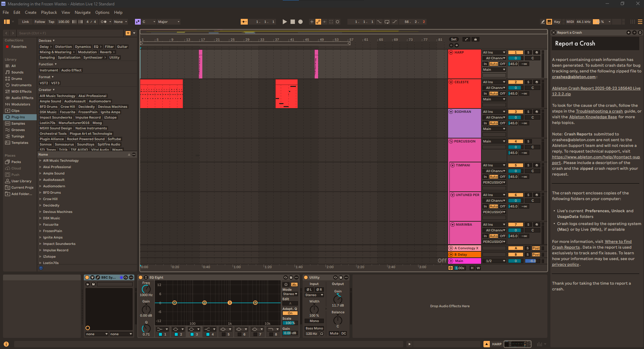Click the Stop transport button
Image resolution: width=644 pixels, height=349 pixels.
[x=293, y=22]
